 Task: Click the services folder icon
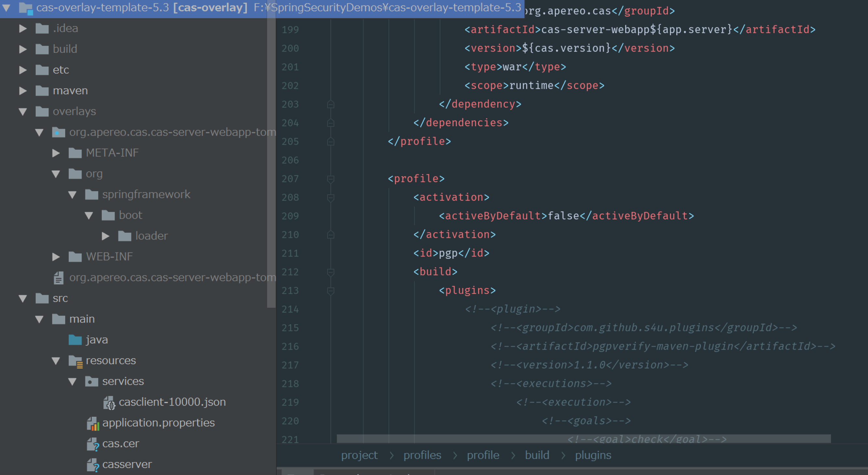coord(91,382)
